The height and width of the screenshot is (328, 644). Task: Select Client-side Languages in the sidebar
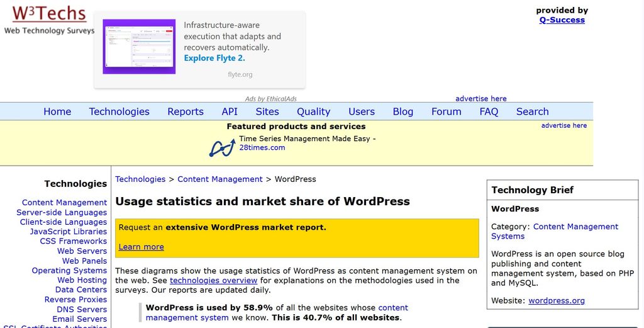64,222
